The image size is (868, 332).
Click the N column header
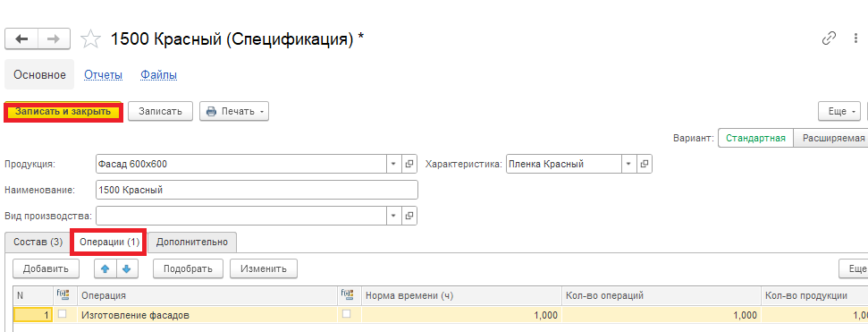33,296
